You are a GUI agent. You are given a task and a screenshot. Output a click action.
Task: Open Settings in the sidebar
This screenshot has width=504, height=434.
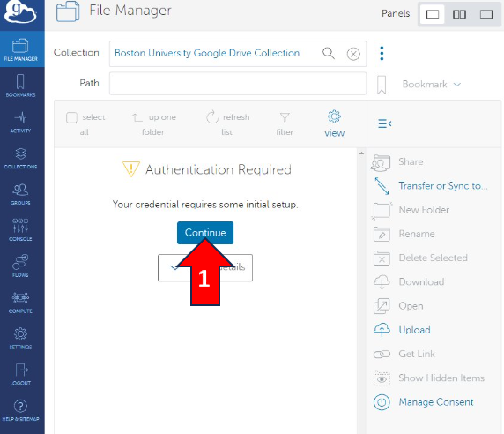click(x=20, y=338)
